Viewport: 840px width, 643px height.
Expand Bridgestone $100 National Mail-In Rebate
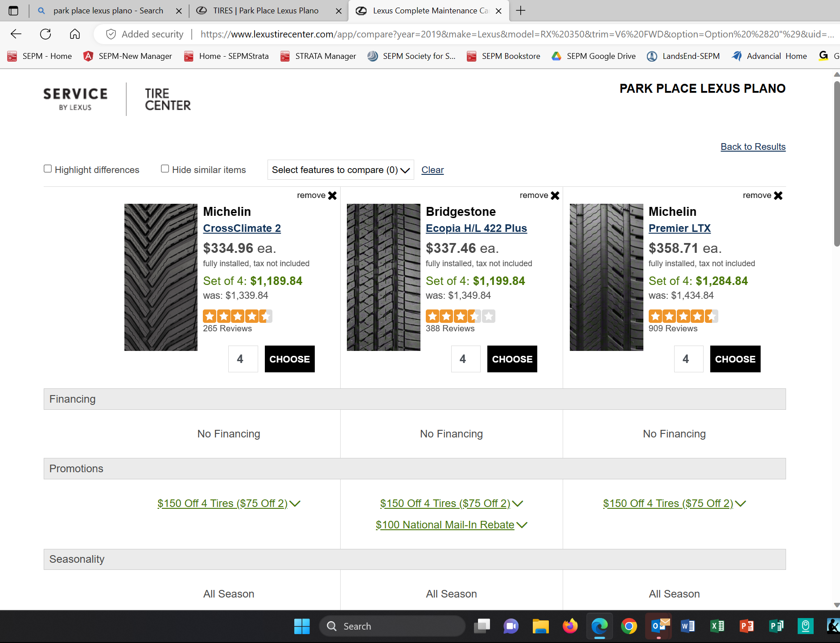pos(451,525)
